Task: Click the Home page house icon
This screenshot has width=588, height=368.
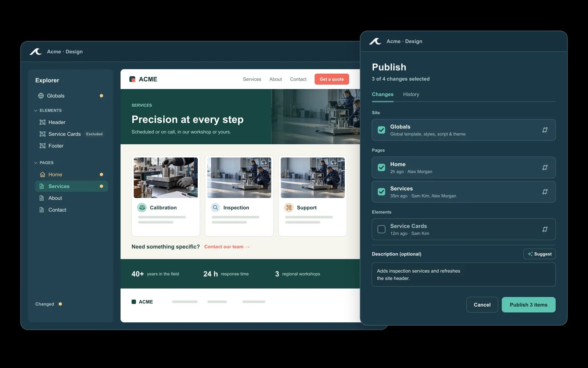Action: tap(43, 174)
